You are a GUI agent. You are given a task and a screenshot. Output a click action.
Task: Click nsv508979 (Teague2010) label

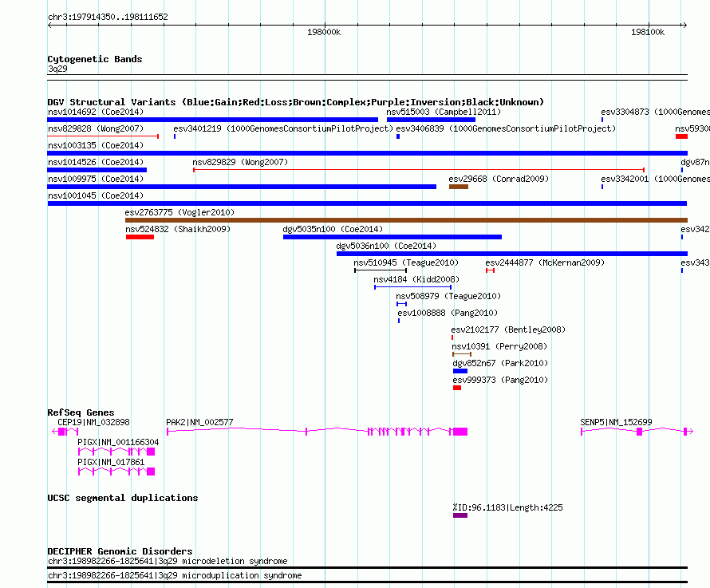click(x=448, y=296)
